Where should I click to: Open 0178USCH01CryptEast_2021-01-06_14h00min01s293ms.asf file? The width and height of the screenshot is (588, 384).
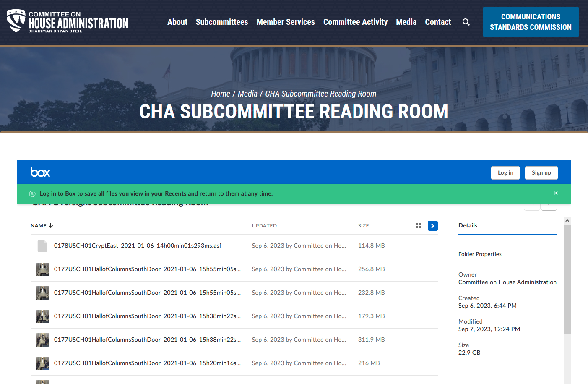(x=138, y=246)
